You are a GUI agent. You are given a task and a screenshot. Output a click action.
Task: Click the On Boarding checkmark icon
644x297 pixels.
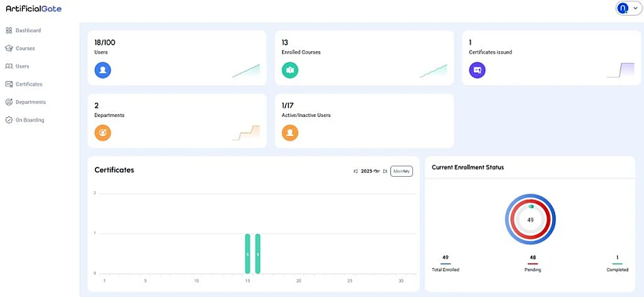pyautogui.click(x=9, y=120)
